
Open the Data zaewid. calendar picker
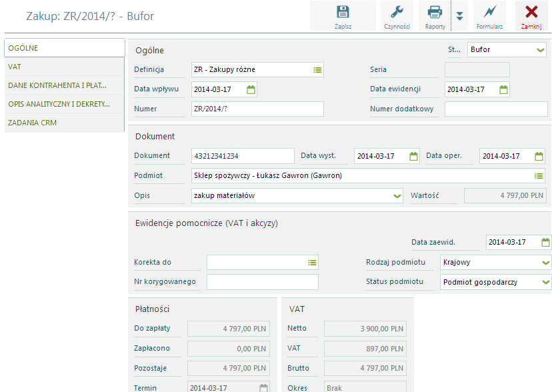[545, 243]
